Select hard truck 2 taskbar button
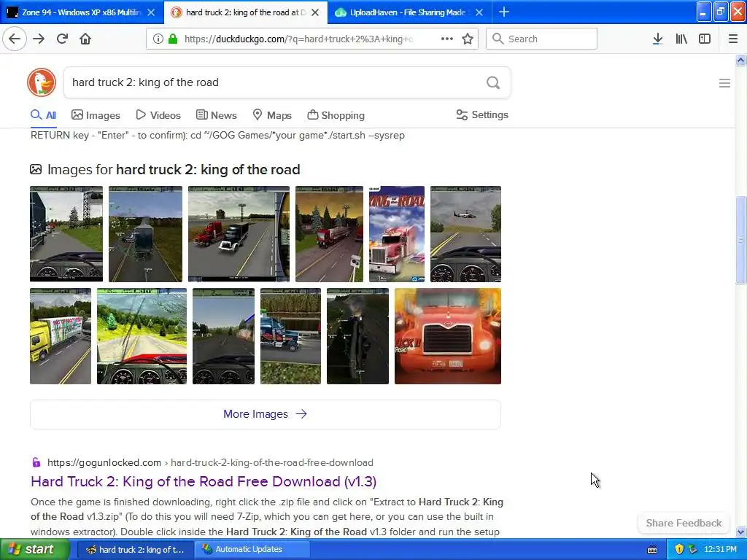This screenshot has width=747, height=560. 135,550
